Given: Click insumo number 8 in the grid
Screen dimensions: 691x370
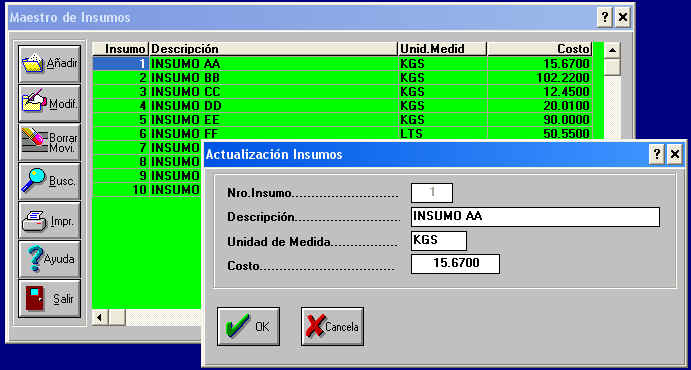Looking at the screenshot, I should click(121, 162).
